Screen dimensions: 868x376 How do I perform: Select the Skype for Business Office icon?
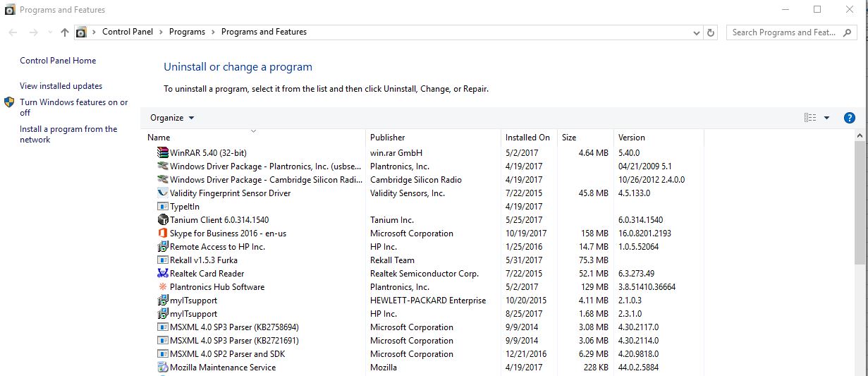coord(163,234)
